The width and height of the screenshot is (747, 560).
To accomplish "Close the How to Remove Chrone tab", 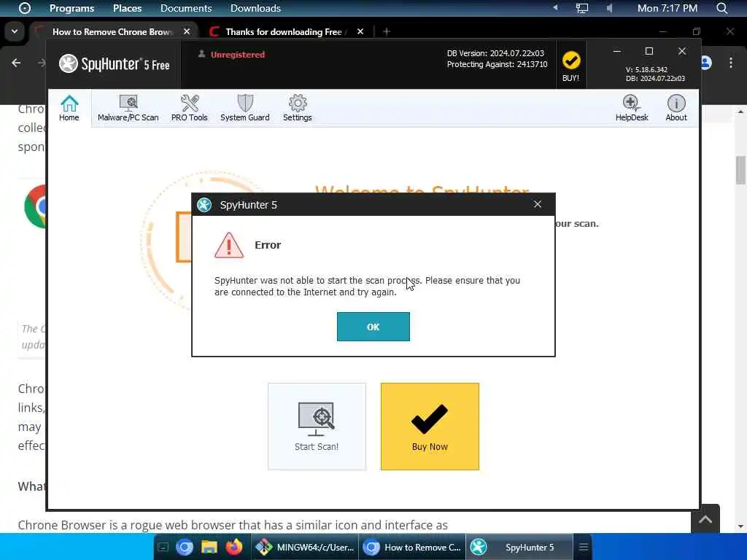I will (x=187, y=31).
